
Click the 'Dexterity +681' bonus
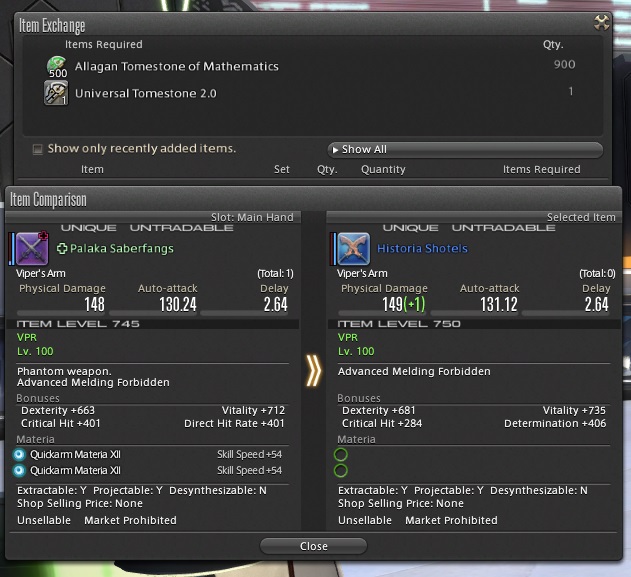[x=379, y=410]
